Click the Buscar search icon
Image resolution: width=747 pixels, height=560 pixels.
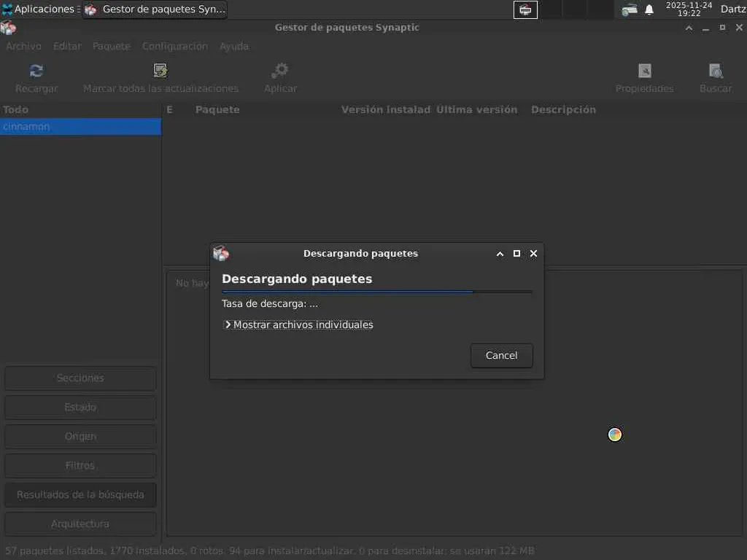click(716, 71)
